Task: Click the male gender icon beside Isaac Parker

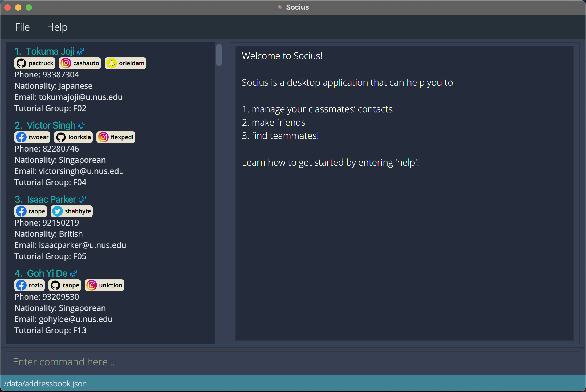Action: click(x=82, y=199)
